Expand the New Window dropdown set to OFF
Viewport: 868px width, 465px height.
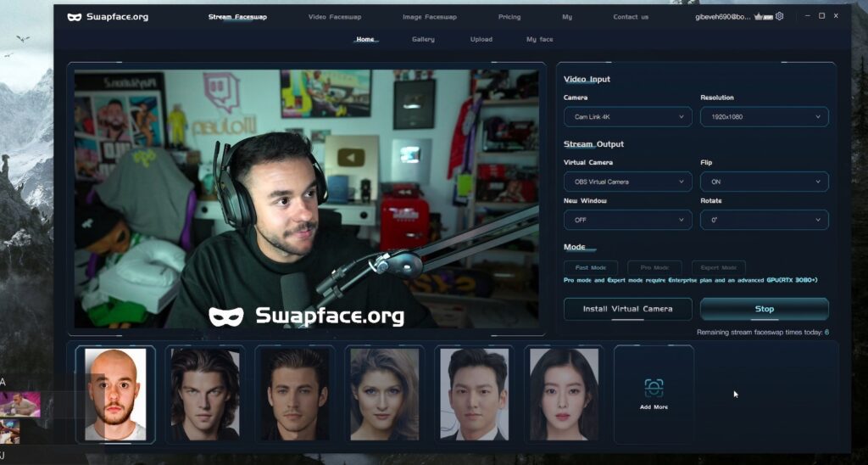click(x=628, y=220)
